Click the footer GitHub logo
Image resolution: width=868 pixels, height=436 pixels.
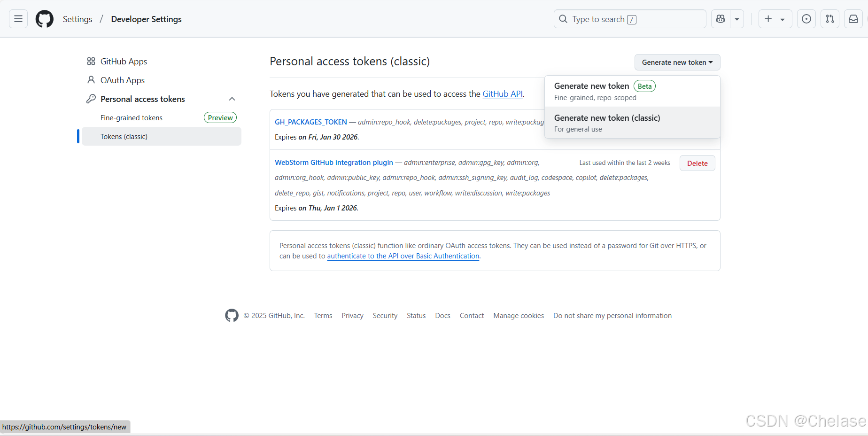click(x=232, y=315)
